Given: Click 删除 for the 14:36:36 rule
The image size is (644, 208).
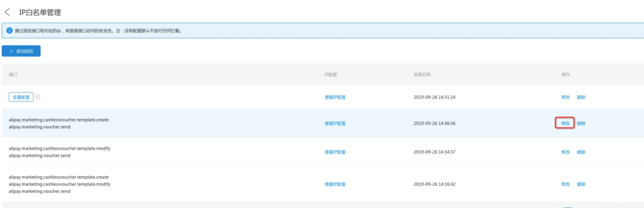Looking at the screenshot, I should [x=581, y=123].
